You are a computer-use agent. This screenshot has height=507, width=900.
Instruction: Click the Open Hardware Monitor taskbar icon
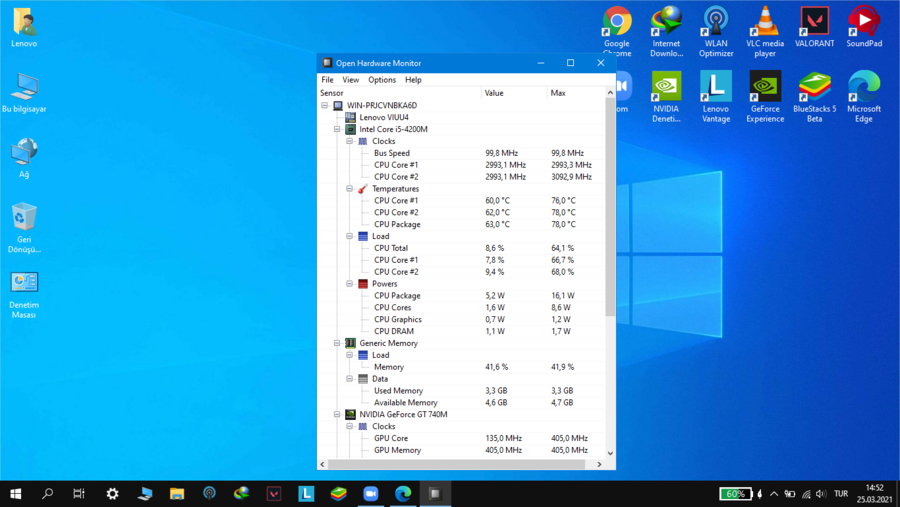[435, 493]
